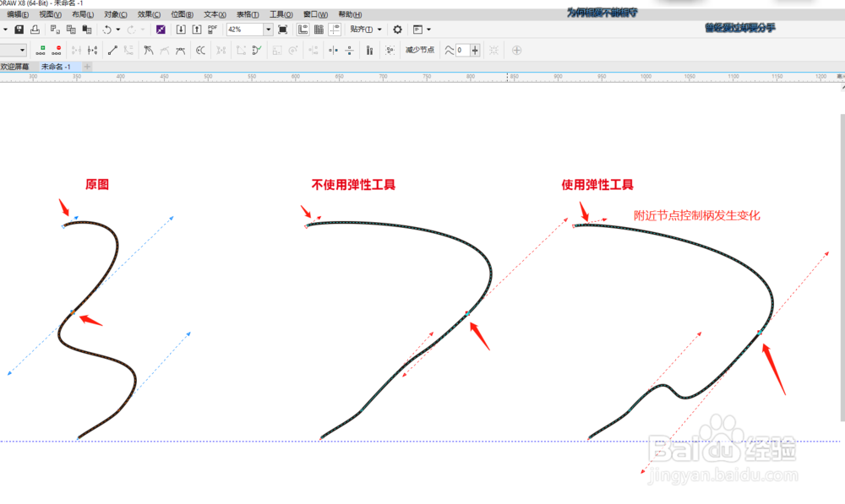
Task: Click the Add nodes icon with green plus
Action: 41,50
